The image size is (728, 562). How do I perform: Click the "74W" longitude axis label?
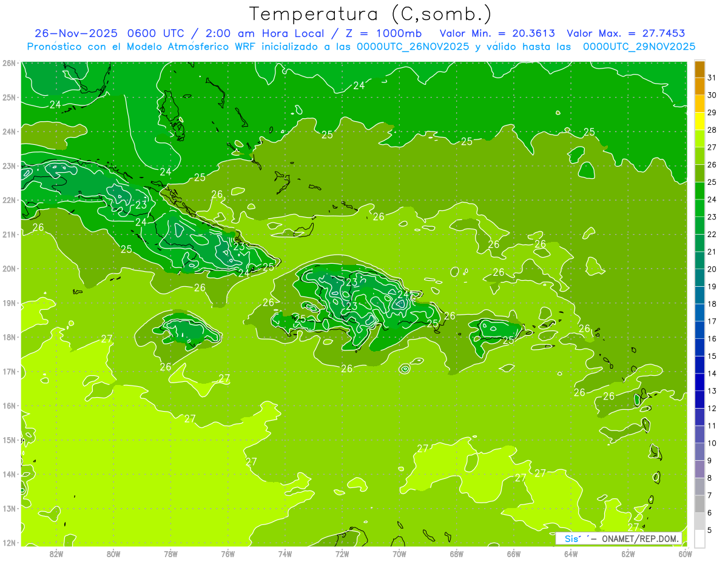tap(285, 554)
